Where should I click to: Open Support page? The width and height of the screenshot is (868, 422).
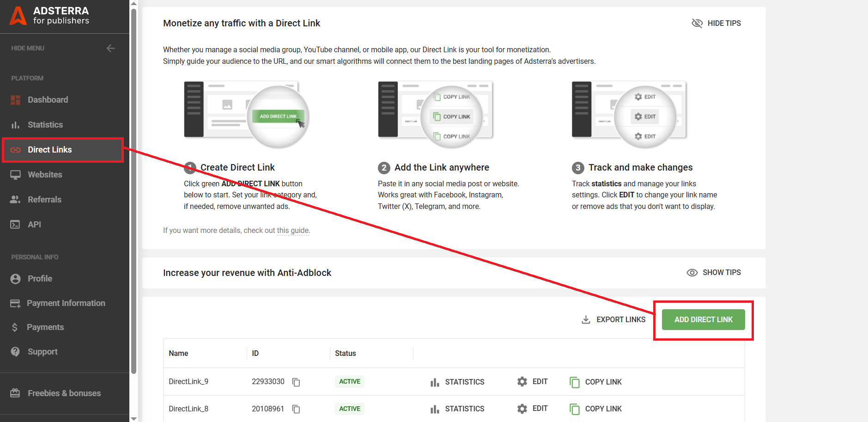tap(42, 352)
